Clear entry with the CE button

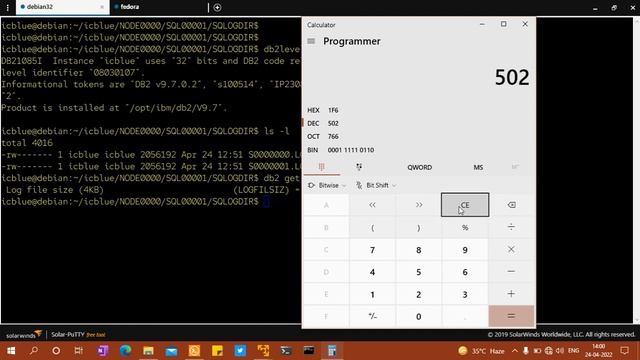click(465, 205)
